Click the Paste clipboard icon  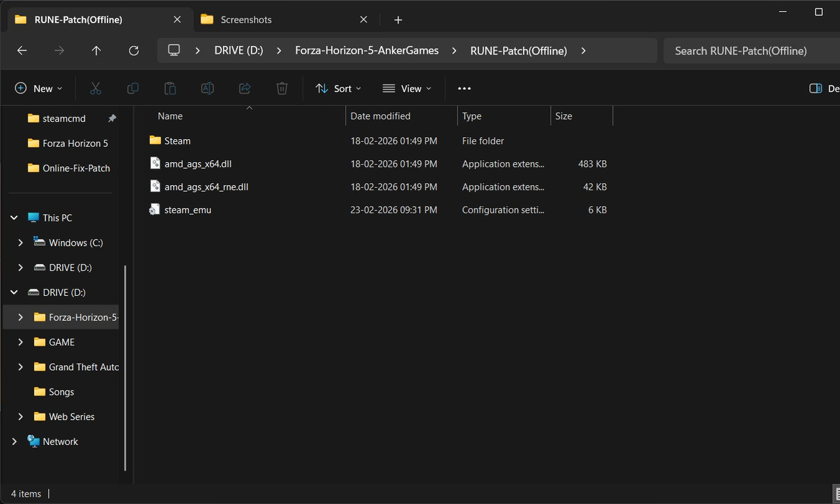point(170,88)
